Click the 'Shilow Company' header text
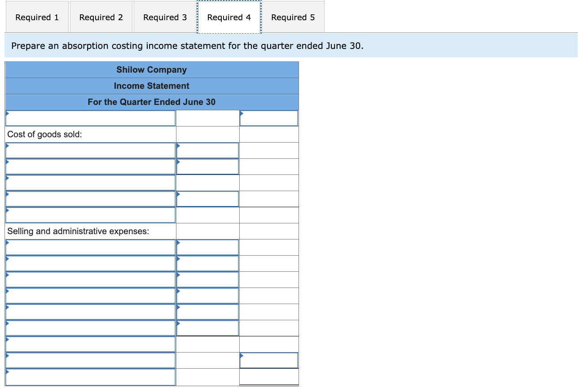580x392 pixels. [152, 70]
